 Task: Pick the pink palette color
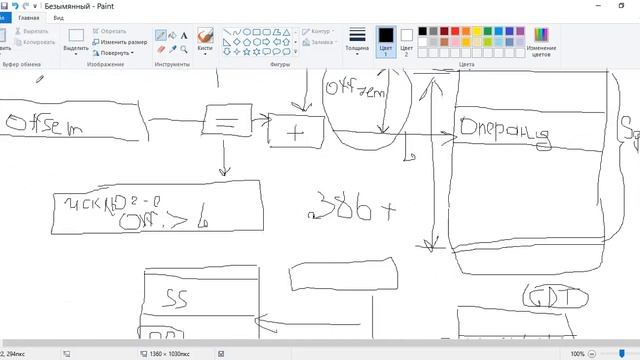(x=455, y=42)
